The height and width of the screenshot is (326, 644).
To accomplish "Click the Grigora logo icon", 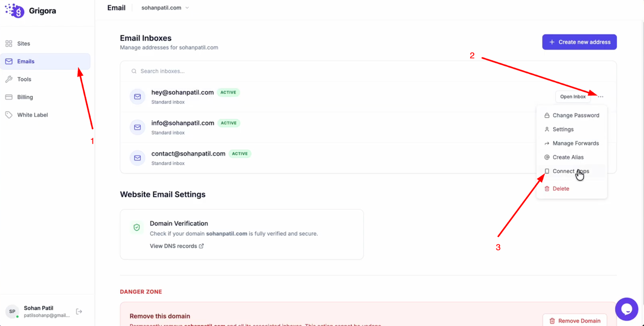I will click(x=15, y=10).
